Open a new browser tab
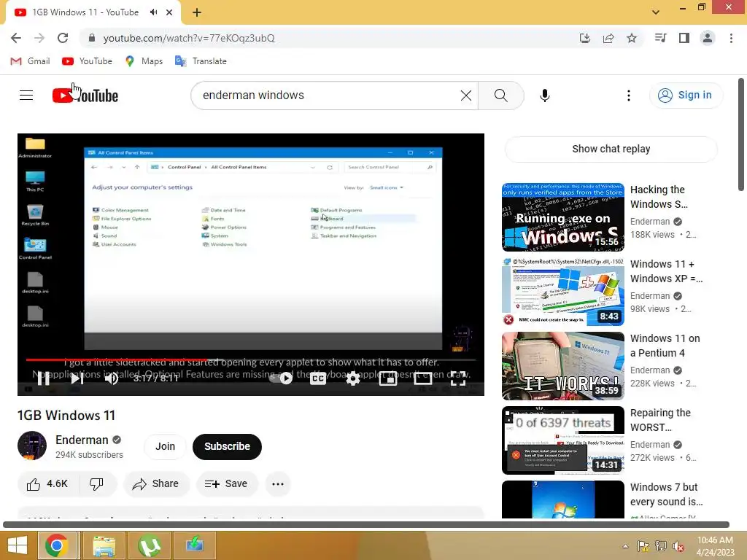This screenshot has height=560, width=747. [197, 13]
